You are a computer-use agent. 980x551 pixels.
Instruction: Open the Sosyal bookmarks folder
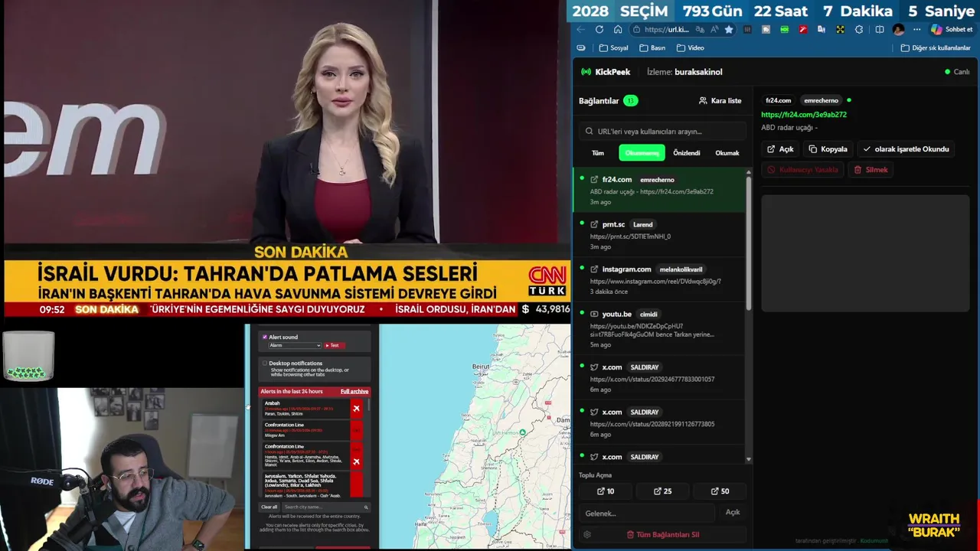click(x=614, y=47)
